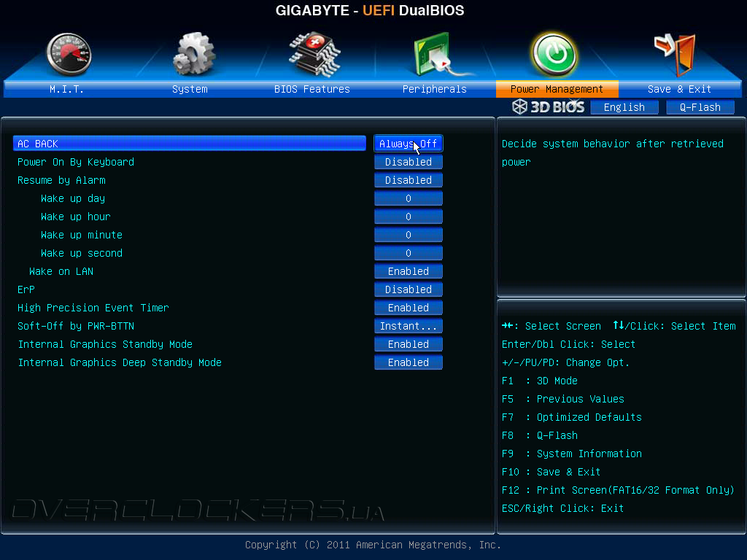Select the Wake up minute label
The height and width of the screenshot is (560, 747).
pyautogui.click(x=82, y=235)
